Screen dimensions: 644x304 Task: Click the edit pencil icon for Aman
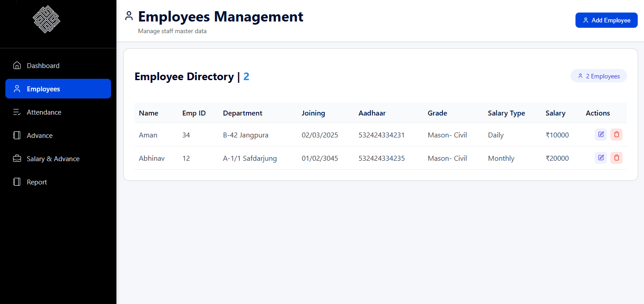pyautogui.click(x=601, y=134)
